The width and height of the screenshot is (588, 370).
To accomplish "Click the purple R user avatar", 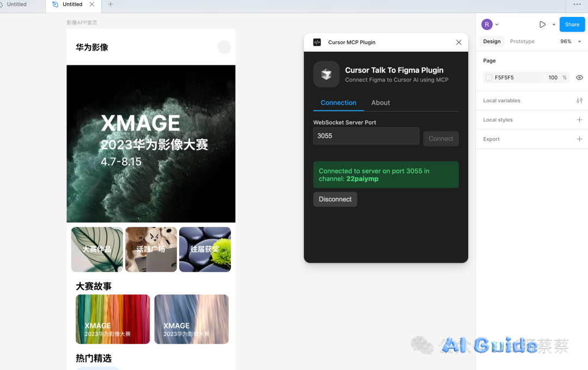I will click(x=487, y=24).
